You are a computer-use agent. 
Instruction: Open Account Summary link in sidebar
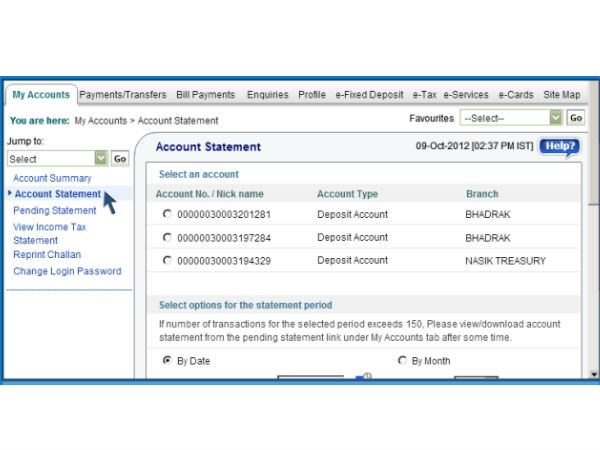click(52, 178)
